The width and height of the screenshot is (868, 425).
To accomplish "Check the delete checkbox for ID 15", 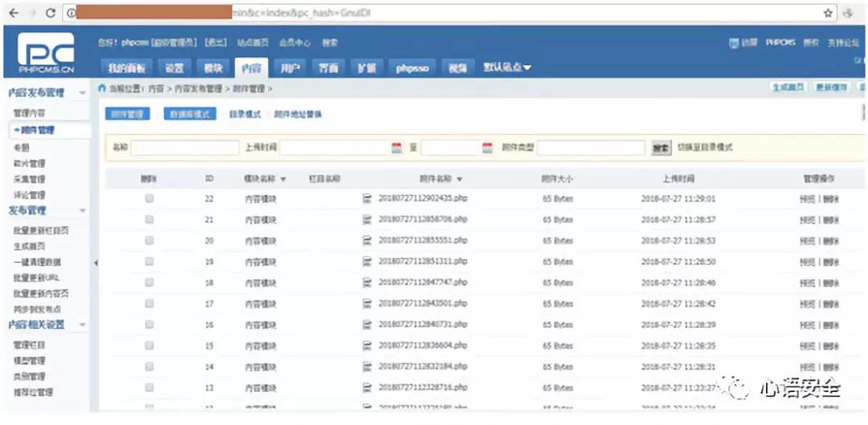I will click(149, 345).
